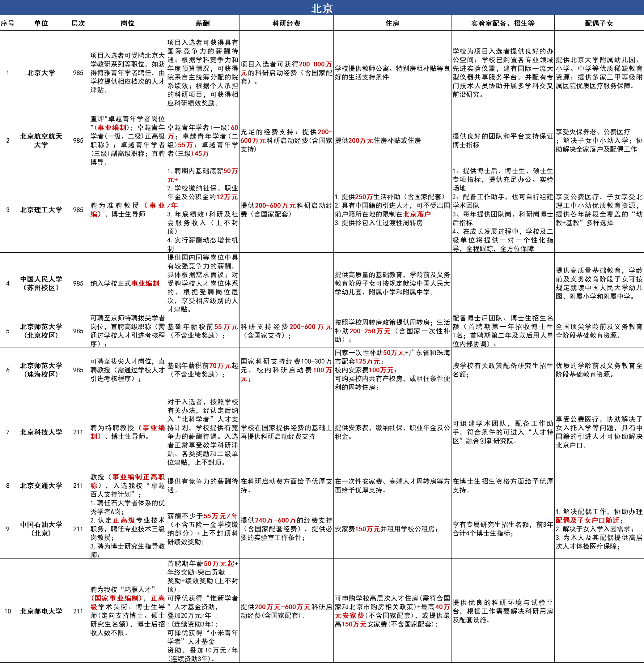Select the 科研经费 column header
644x663 pixels.
pyautogui.click(x=286, y=24)
